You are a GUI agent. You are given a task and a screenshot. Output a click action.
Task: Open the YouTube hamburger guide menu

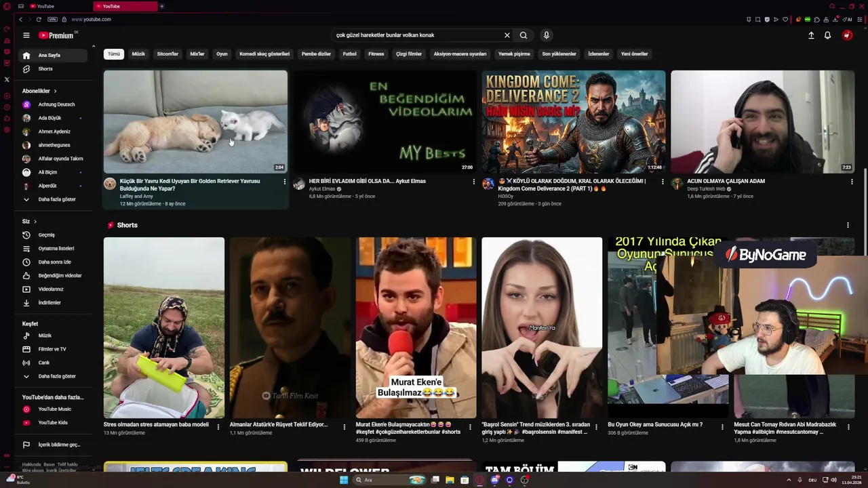tap(26, 35)
